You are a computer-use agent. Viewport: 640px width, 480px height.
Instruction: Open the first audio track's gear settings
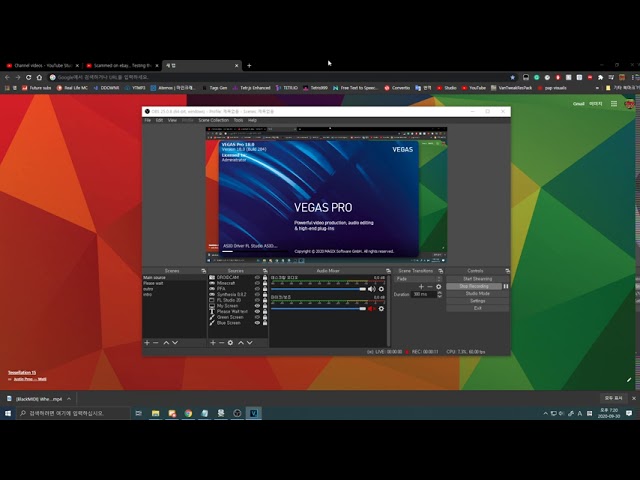pyautogui.click(x=381, y=289)
